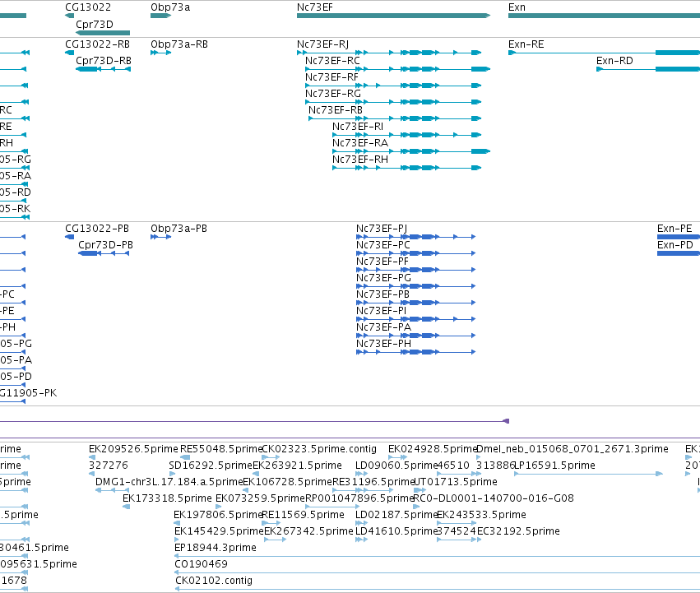
Task: Select EST EC32192.5prime
Action: pos(518,531)
